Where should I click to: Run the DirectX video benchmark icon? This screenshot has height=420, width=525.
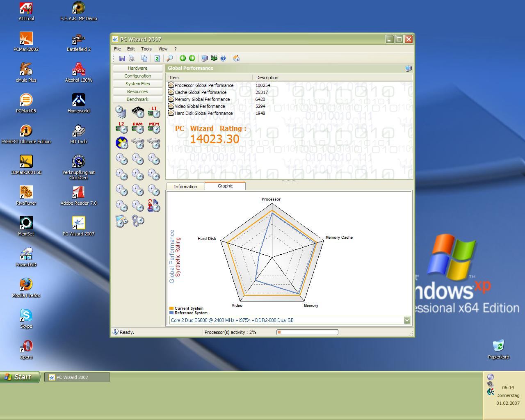(121, 143)
